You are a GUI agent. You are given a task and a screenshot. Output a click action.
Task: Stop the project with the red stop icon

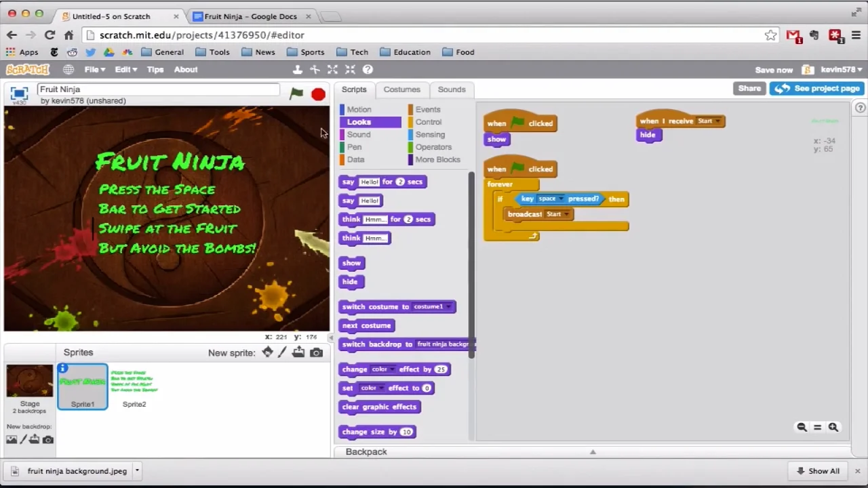click(x=318, y=94)
